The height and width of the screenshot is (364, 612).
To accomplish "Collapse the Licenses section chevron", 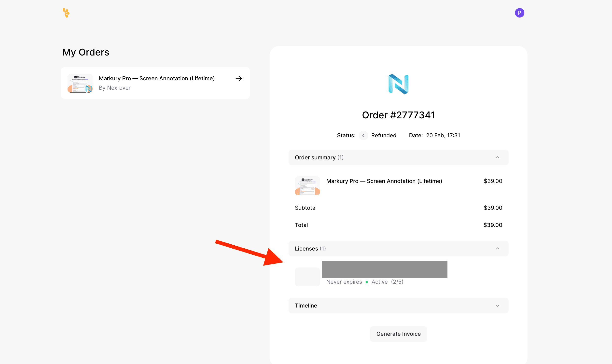I will tap(498, 249).
